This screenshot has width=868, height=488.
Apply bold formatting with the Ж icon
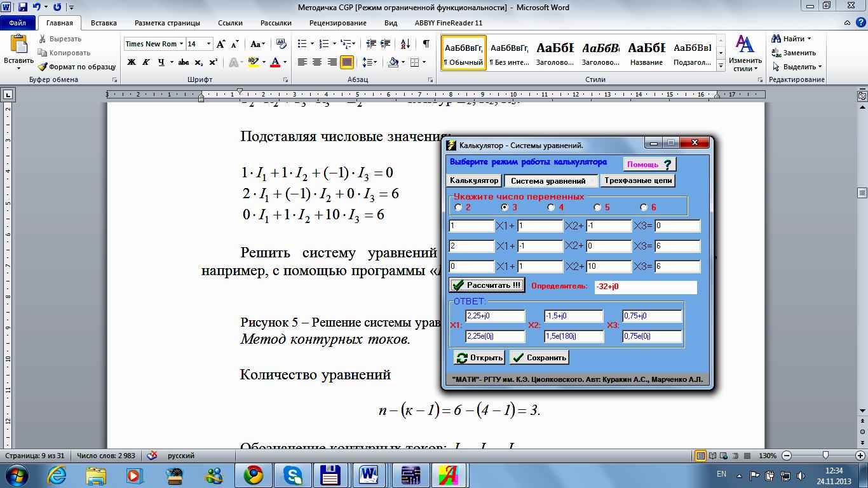click(132, 62)
